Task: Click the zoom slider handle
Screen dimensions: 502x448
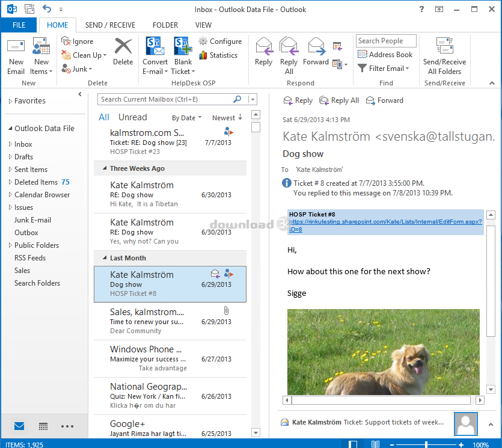Action: 426,444
